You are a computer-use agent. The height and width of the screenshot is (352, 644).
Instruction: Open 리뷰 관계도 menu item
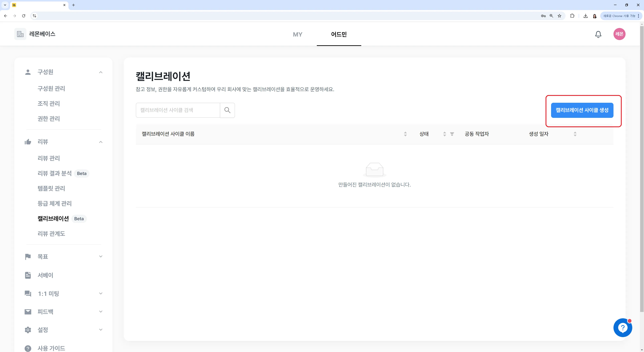(x=51, y=234)
